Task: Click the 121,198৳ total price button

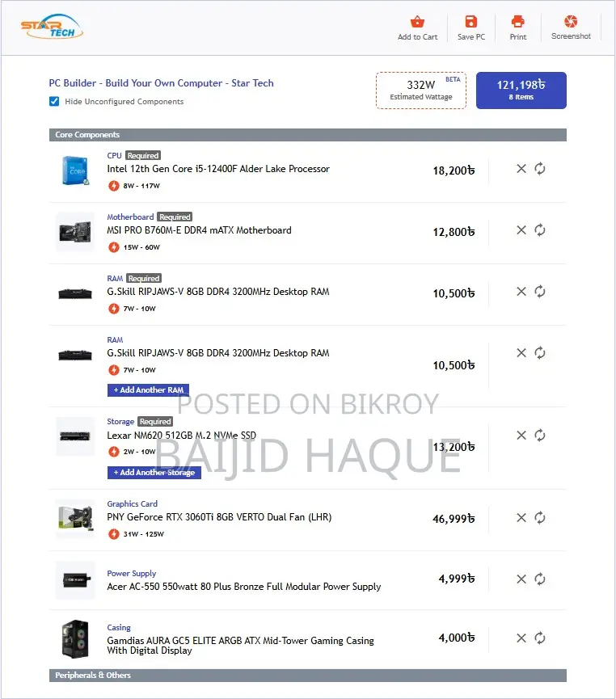Action: point(521,90)
